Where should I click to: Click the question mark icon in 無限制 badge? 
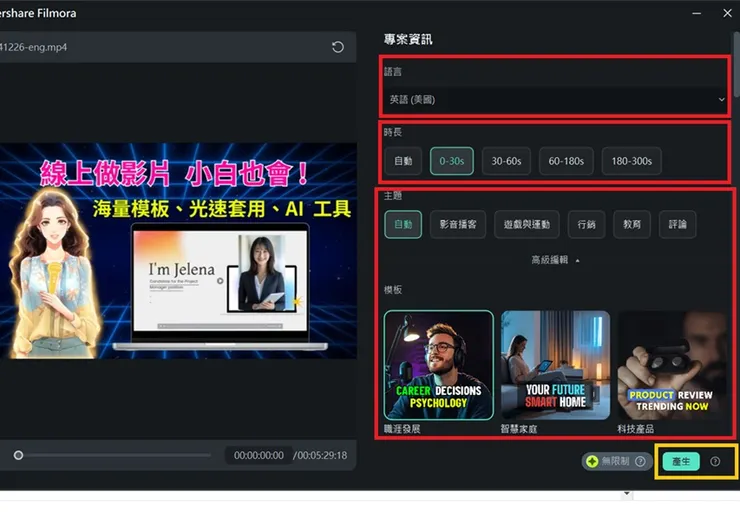640,461
